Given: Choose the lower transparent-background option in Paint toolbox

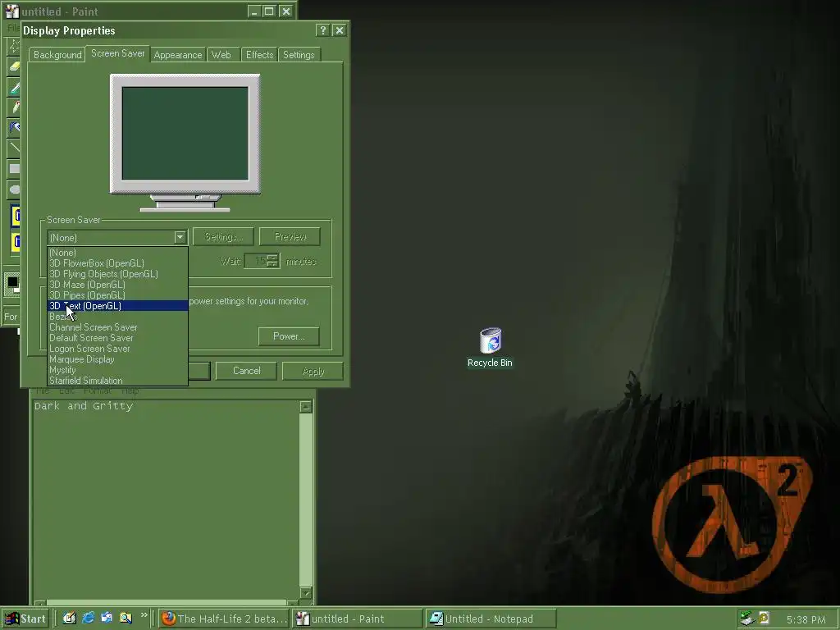Looking at the screenshot, I should coord(16,242).
